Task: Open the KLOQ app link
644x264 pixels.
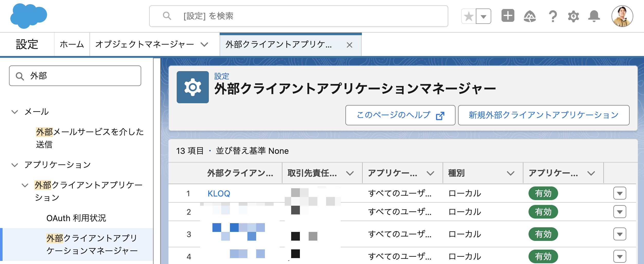Action: coord(219,193)
